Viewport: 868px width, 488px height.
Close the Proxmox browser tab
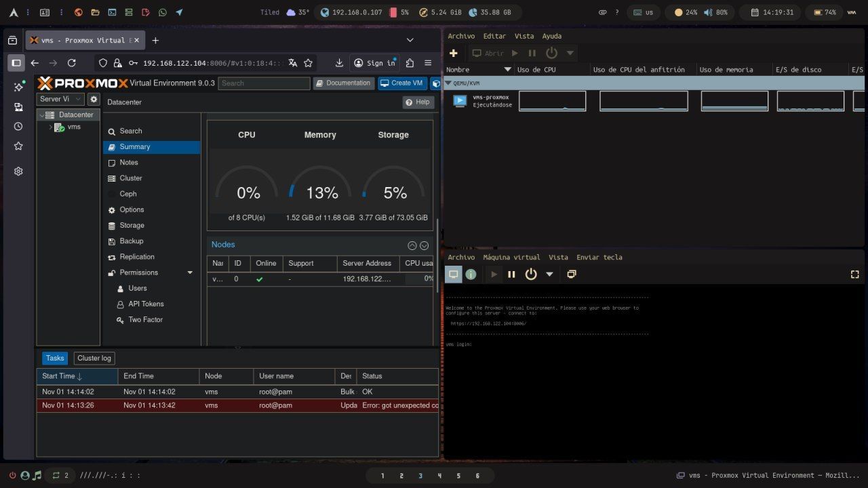pos(136,41)
